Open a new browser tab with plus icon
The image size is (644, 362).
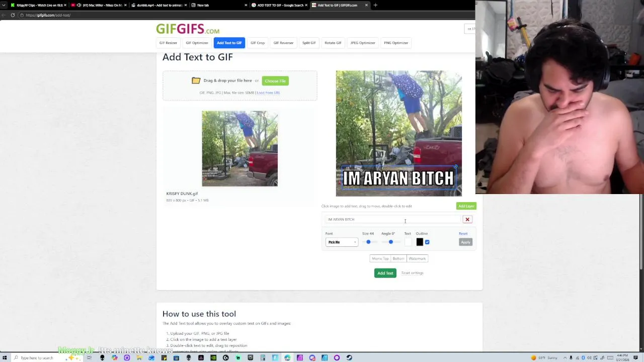pos(375,5)
